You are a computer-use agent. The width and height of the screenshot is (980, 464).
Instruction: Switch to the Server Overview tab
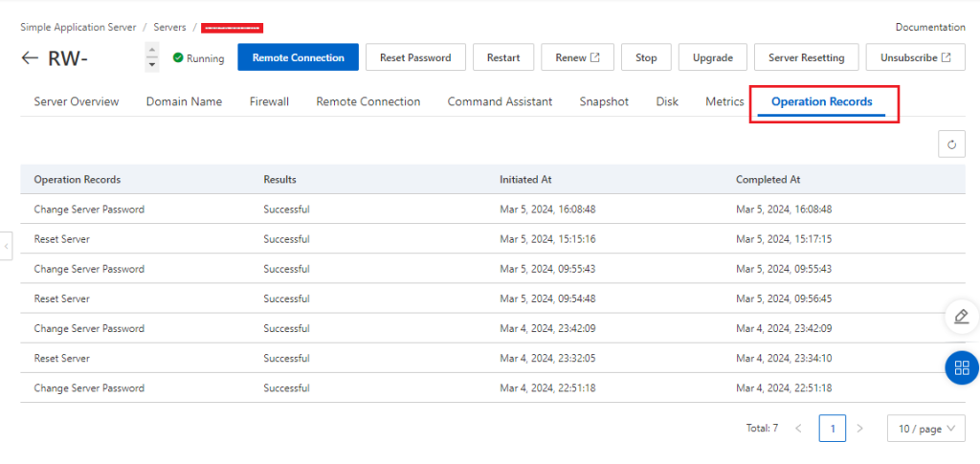coord(77,101)
